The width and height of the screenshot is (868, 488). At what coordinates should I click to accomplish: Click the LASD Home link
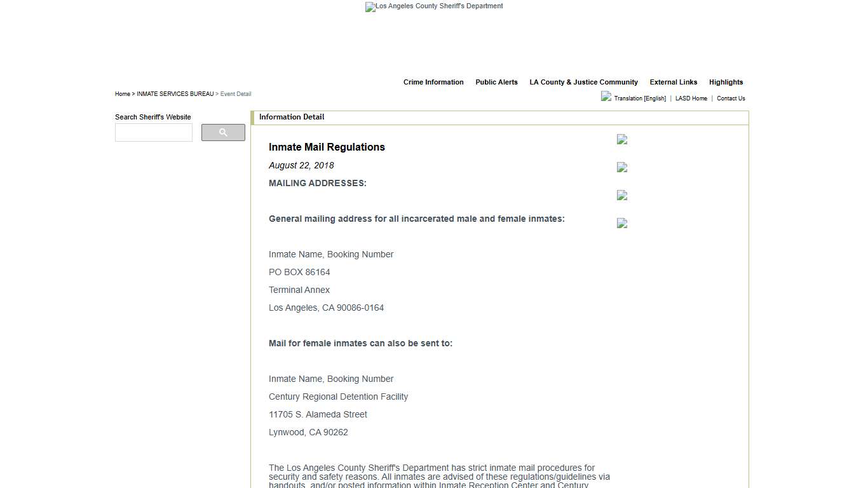pos(691,98)
